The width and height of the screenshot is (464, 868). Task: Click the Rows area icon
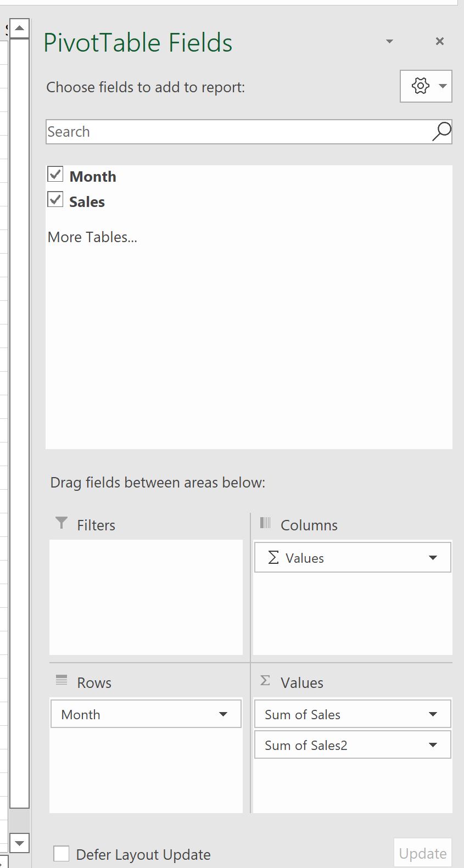(60, 681)
